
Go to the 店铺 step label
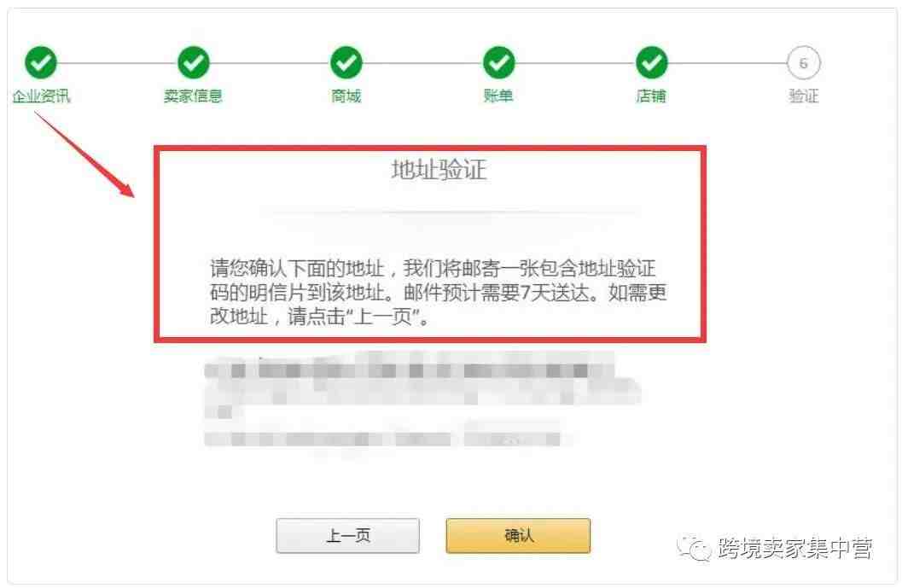coord(650,96)
